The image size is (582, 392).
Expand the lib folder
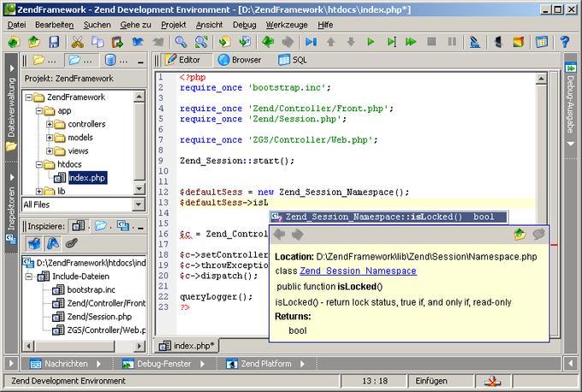coord(39,191)
